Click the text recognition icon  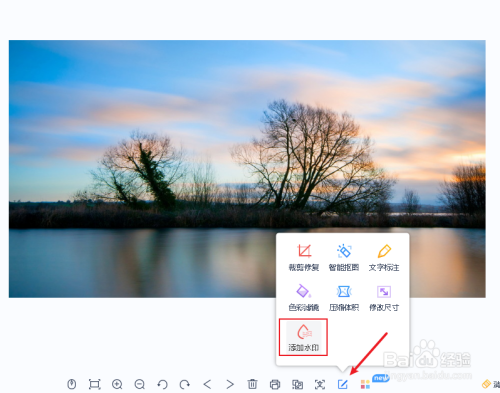[320, 384]
